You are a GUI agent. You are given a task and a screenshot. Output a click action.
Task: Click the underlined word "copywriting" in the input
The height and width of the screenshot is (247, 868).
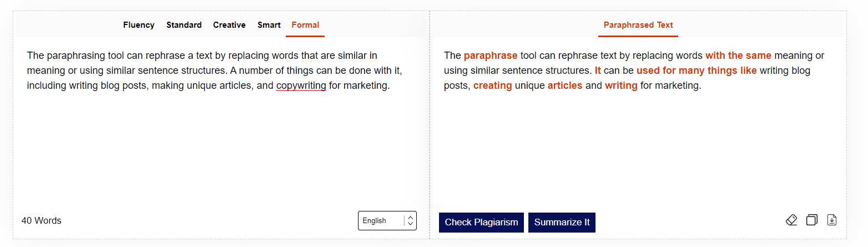tap(301, 85)
